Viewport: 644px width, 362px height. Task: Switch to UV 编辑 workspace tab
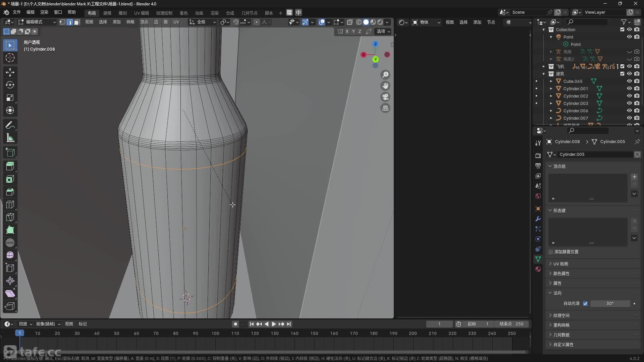[142, 13]
